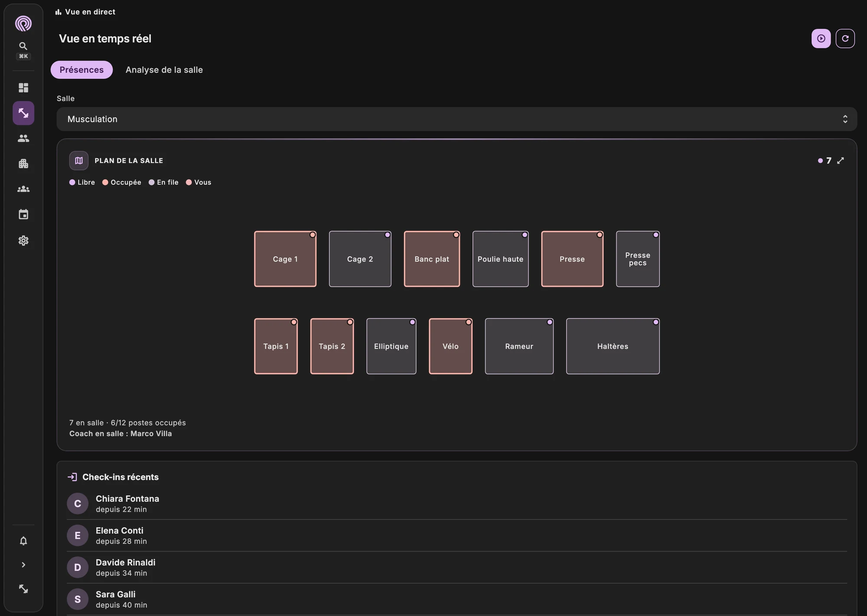Image resolution: width=867 pixels, height=616 pixels.
Task: Switch to Analyse de la salle tab
Action: (x=164, y=70)
